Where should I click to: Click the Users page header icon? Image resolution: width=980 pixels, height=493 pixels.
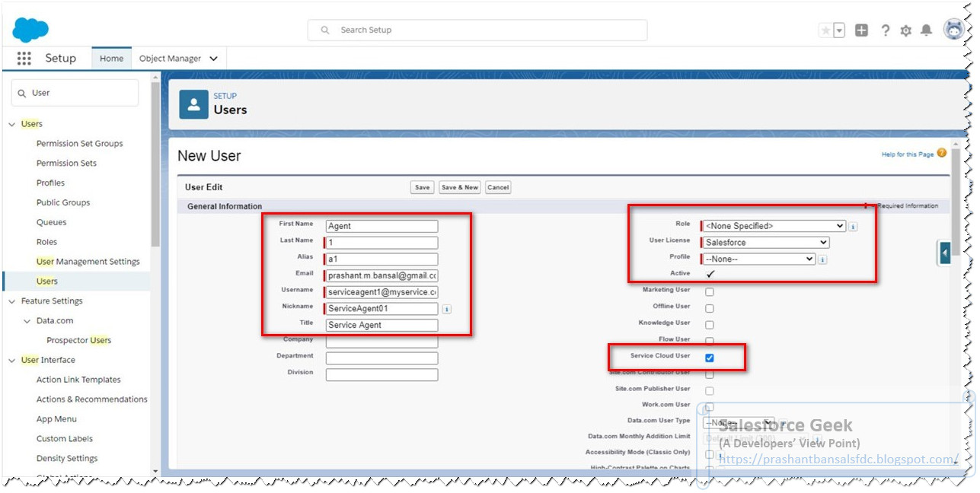pos(193,104)
